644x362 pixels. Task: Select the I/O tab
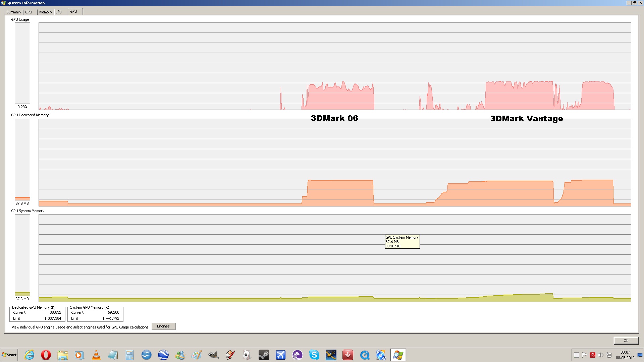coord(59,12)
